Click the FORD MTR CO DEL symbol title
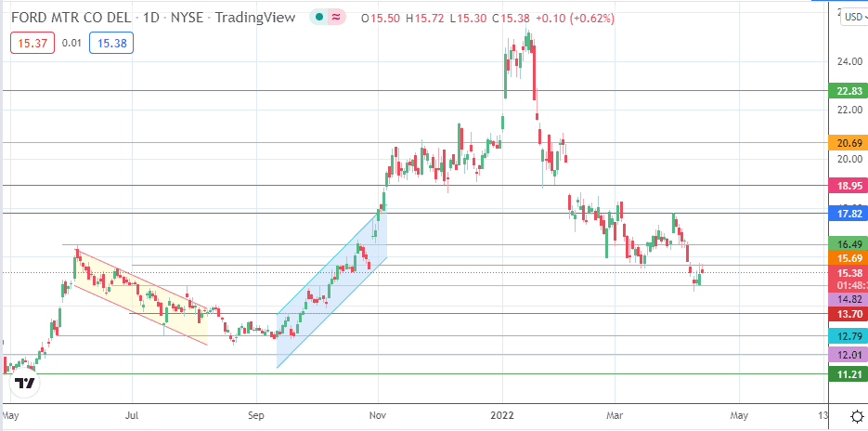Viewport: 868px width, 431px height. [x=71, y=18]
